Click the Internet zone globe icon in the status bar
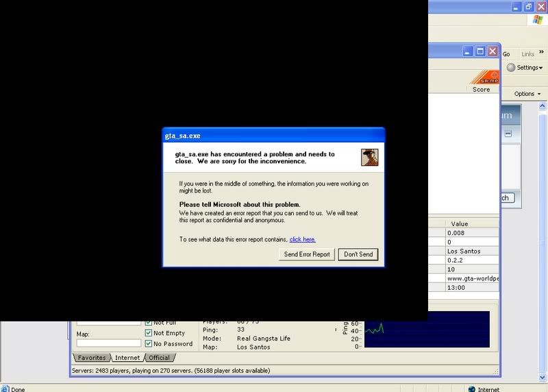548x392 pixels. point(471,389)
